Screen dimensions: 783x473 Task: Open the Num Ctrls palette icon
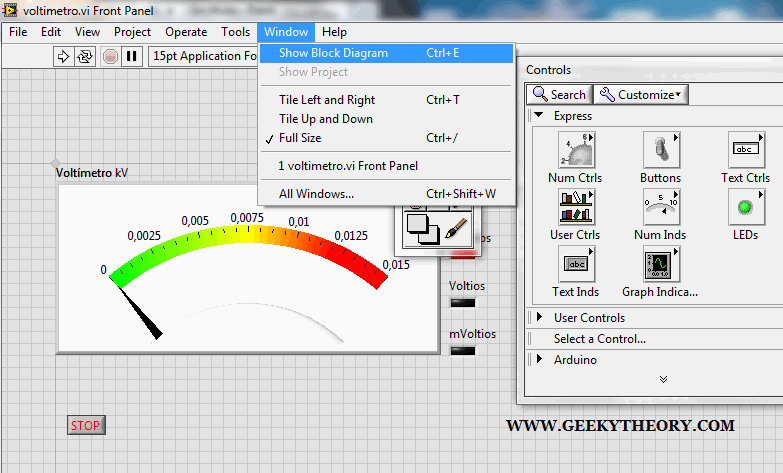[576, 150]
